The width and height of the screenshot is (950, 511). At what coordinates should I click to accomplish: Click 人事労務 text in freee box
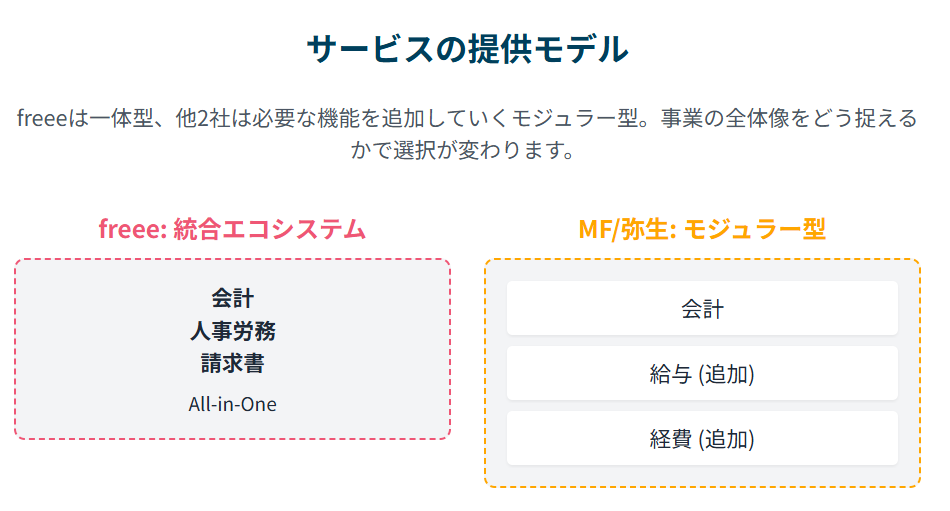pyautogui.click(x=233, y=331)
